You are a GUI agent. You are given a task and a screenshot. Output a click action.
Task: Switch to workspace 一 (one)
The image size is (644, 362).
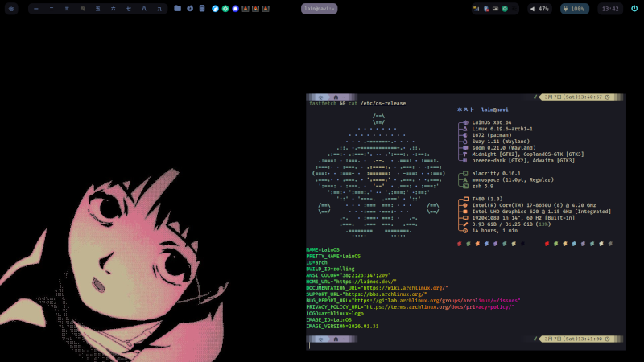[37, 9]
